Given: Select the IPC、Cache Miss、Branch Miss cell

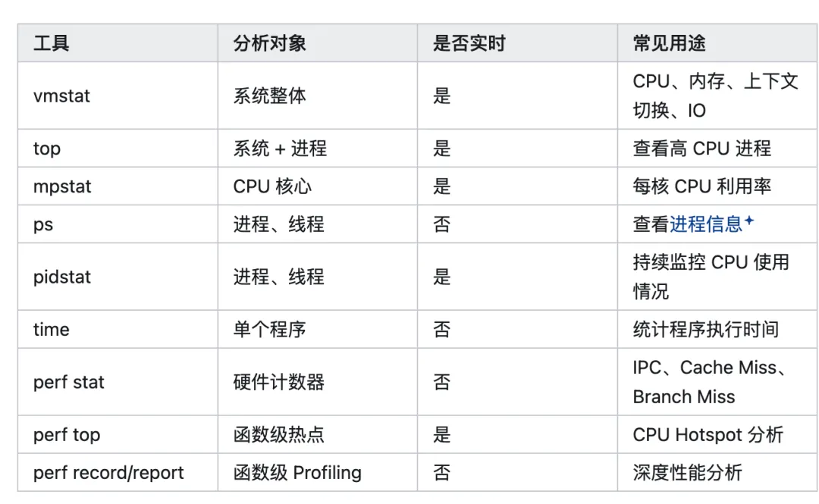Looking at the screenshot, I should [x=718, y=382].
